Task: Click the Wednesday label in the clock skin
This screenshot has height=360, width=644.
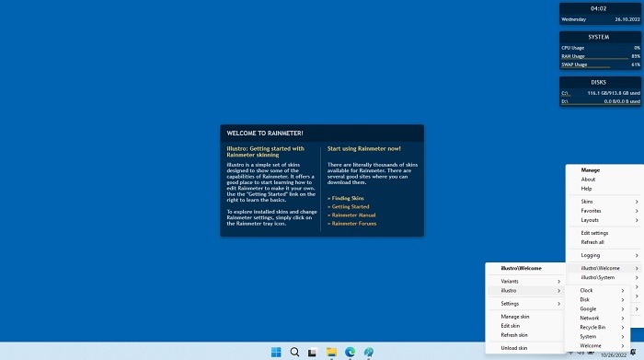Action: [x=573, y=19]
